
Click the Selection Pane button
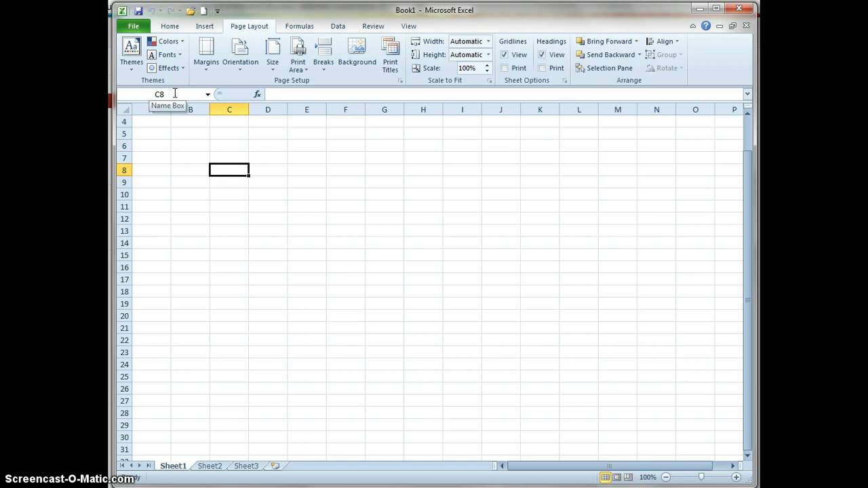tap(604, 68)
